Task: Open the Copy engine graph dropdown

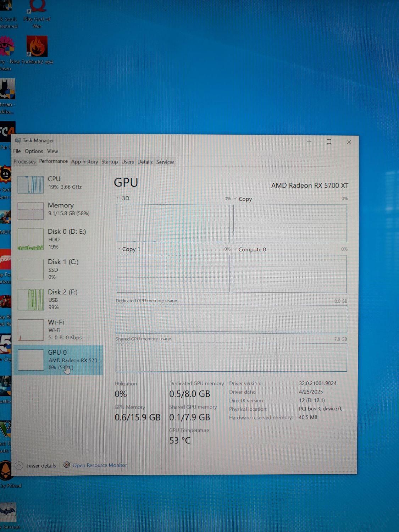Action: 235,199
